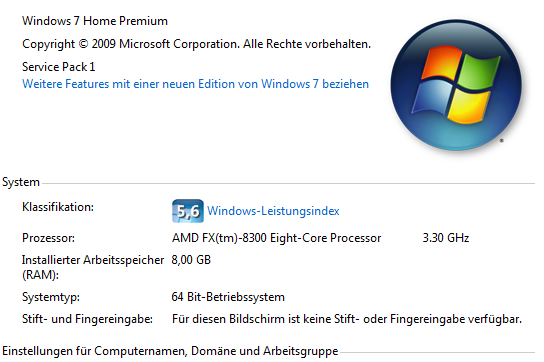The width and height of the screenshot is (544, 362).
Task: Click the Prozessor label
Action: (49, 238)
